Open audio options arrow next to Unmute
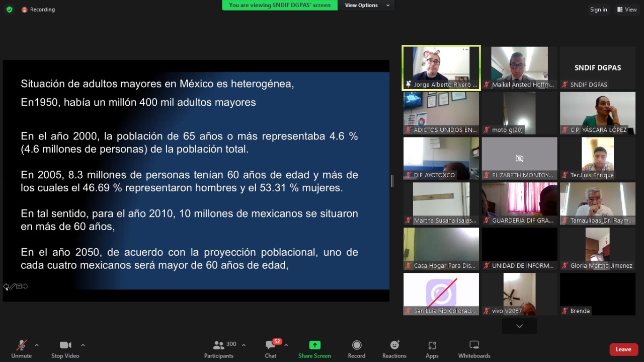This screenshot has width=644, height=362. (x=37, y=345)
